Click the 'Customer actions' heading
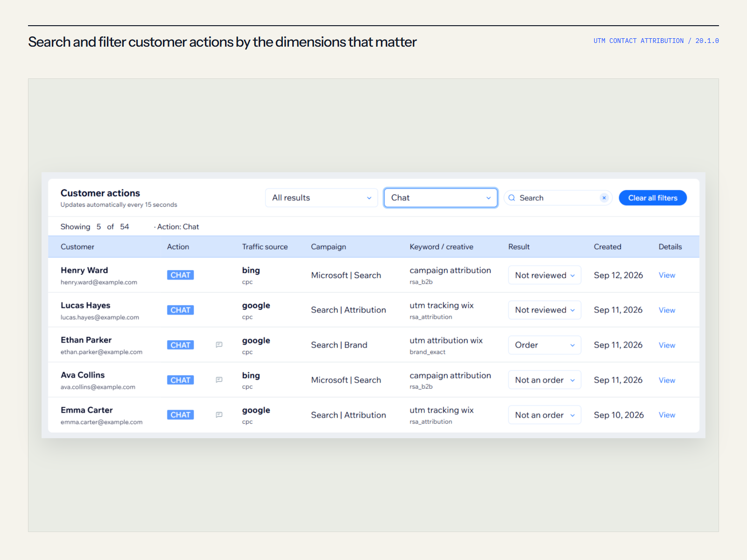Screen dimensions: 747x560 pyautogui.click(x=100, y=193)
